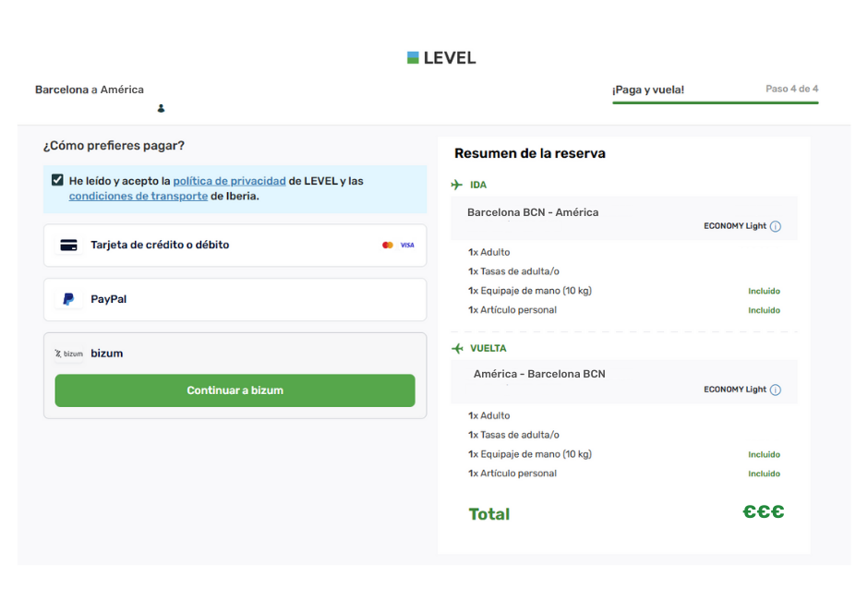Select the bizum payment option header
This screenshot has width=868, height=600.
pyautogui.click(x=235, y=354)
